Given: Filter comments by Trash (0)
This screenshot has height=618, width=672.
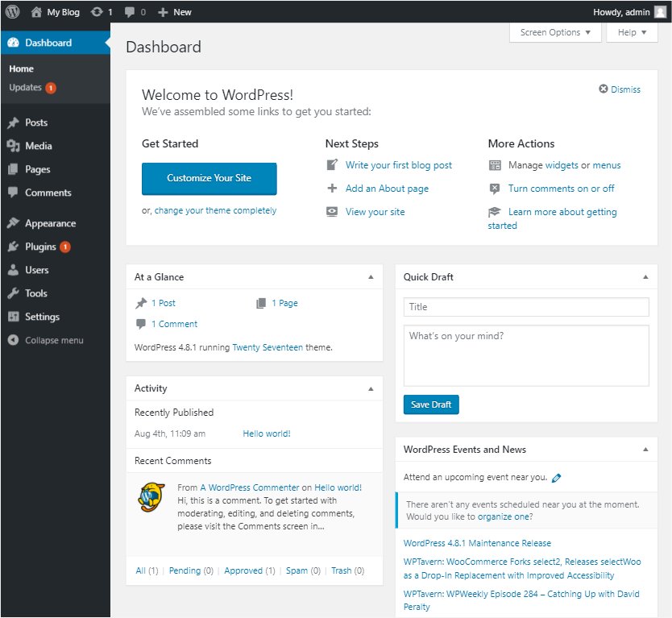Looking at the screenshot, I should tap(347, 570).
